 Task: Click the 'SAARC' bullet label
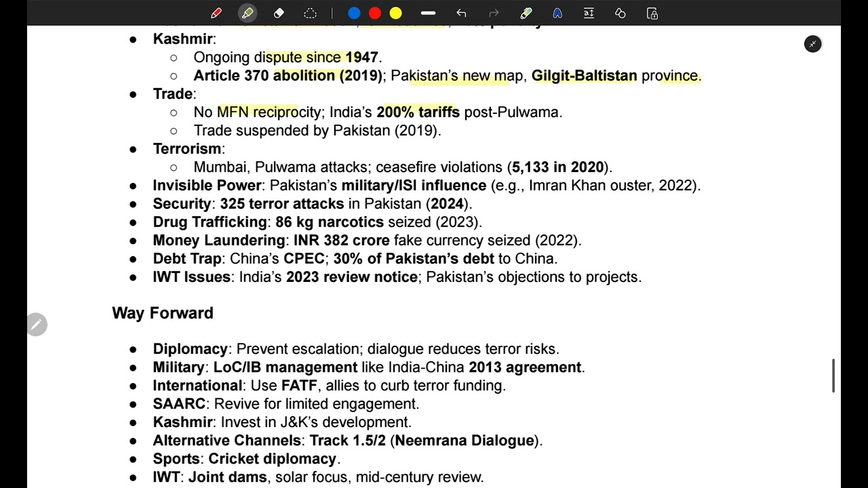coord(179,404)
